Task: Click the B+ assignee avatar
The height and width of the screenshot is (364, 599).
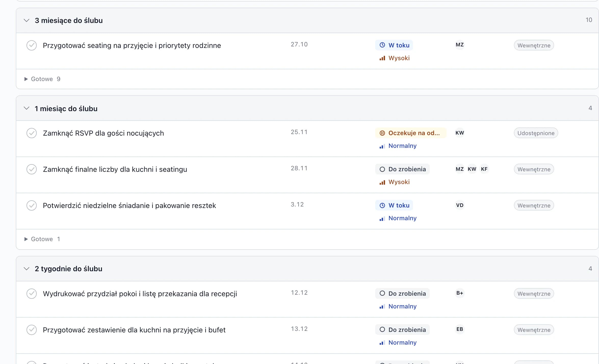Action: [460, 293]
